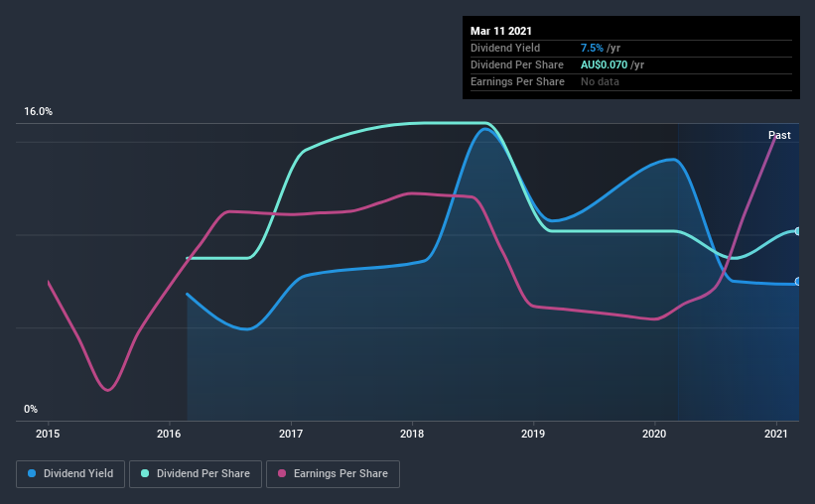The height and width of the screenshot is (504, 815).
Task: Toggle the Dividend Yield legend button
Action: pyautogui.click(x=70, y=474)
